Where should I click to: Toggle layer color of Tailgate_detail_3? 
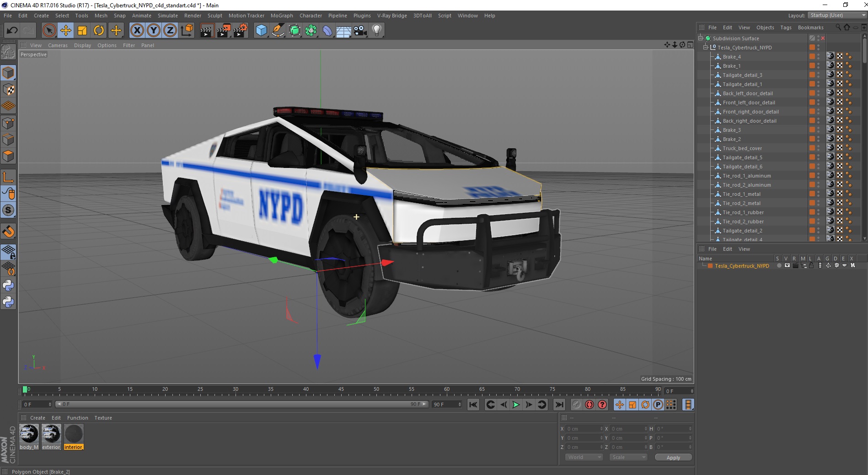pyautogui.click(x=812, y=75)
